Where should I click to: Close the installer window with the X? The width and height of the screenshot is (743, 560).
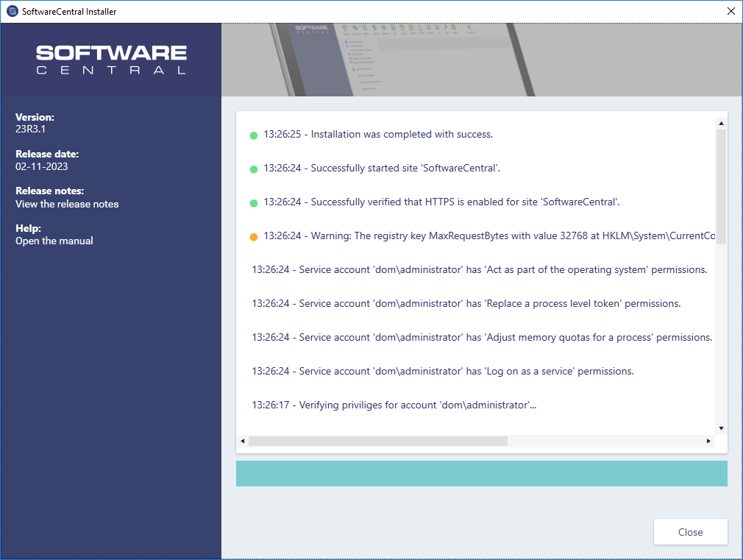(730, 12)
